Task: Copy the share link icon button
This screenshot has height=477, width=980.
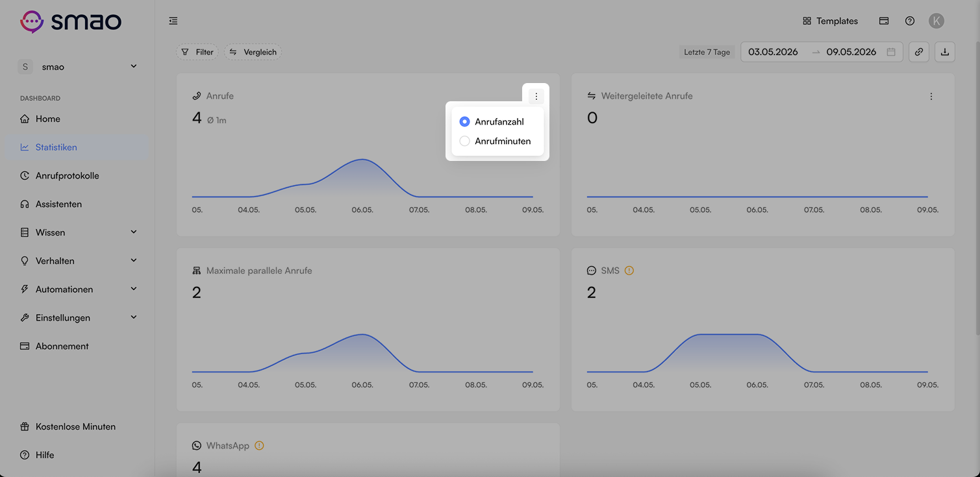Action: click(919, 52)
